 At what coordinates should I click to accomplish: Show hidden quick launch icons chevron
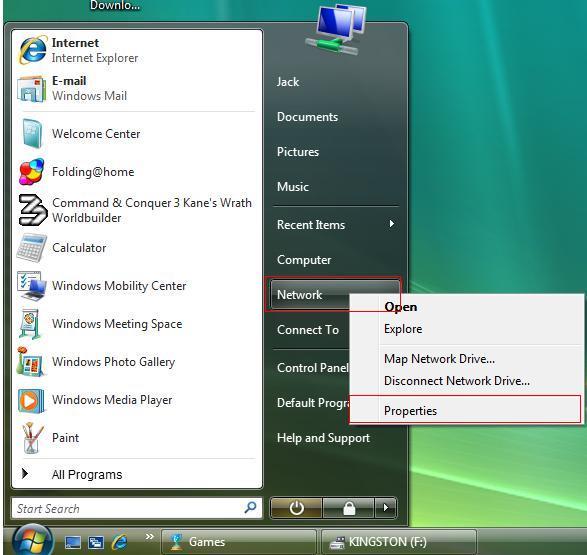(x=150, y=537)
